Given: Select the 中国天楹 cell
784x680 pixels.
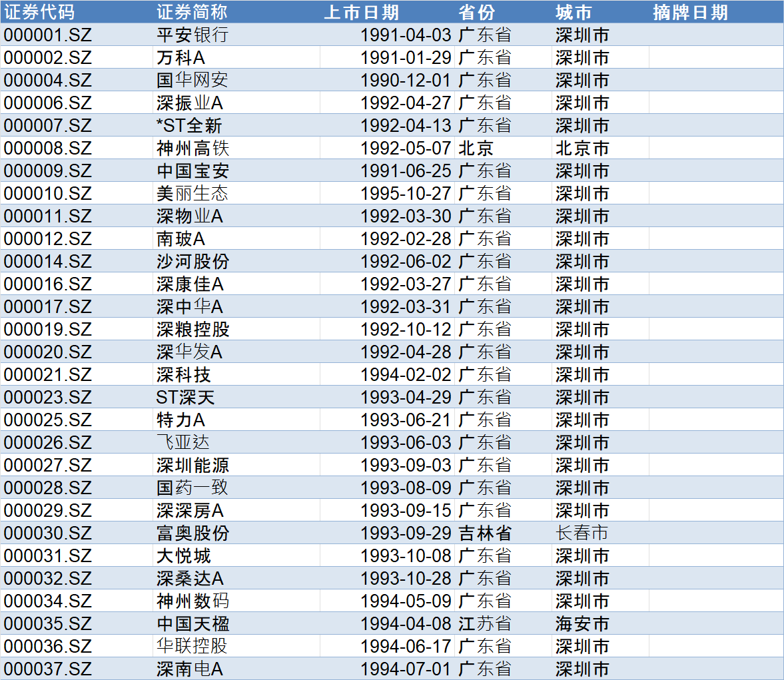Looking at the screenshot, I should 236,623.
